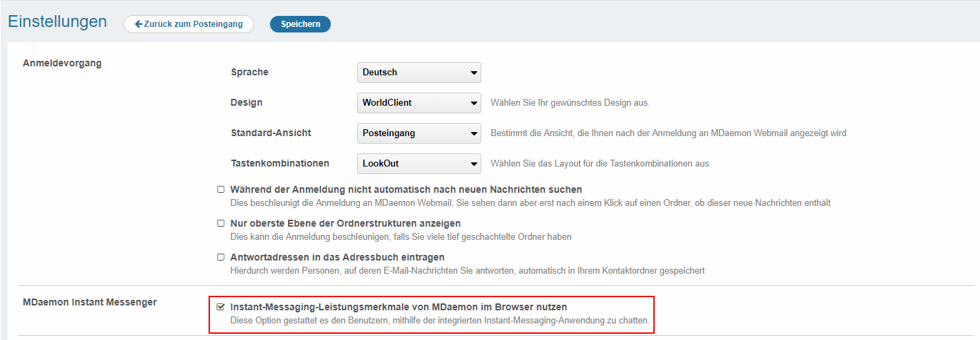
Task: Click the Design field label
Action: 247,102
